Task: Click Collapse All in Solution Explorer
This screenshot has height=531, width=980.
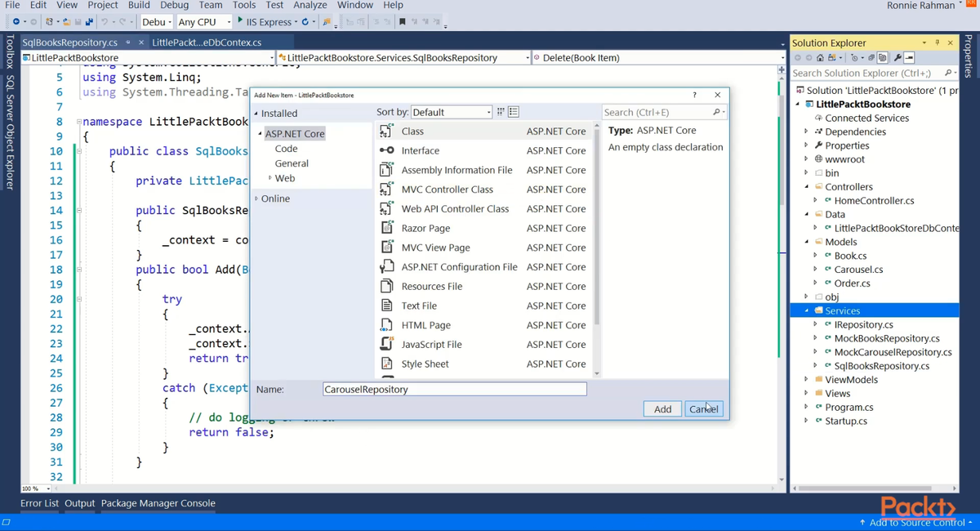Action: tap(871, 58)
